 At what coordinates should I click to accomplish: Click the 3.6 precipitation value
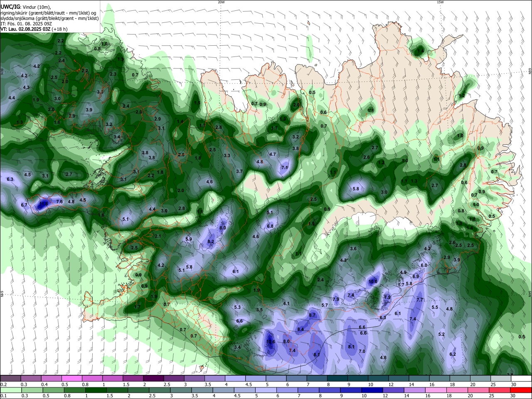353,249
